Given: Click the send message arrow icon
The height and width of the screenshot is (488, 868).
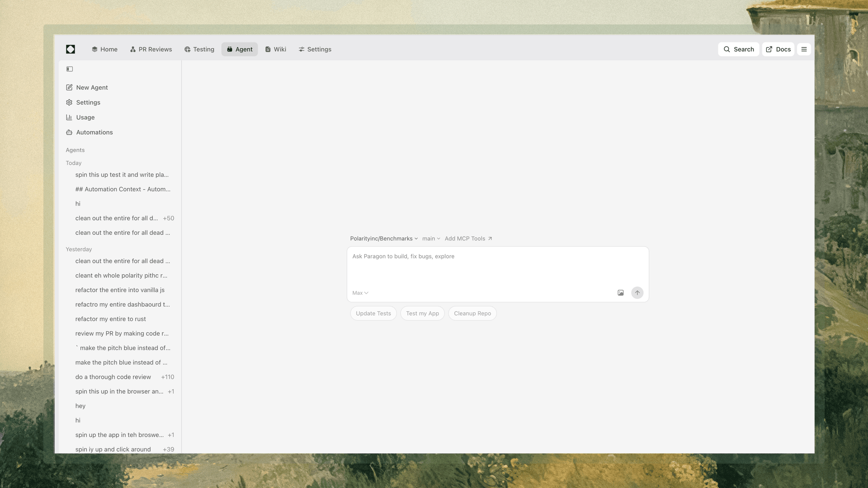Looking at the screenshot, I should [x=637, y=293].
